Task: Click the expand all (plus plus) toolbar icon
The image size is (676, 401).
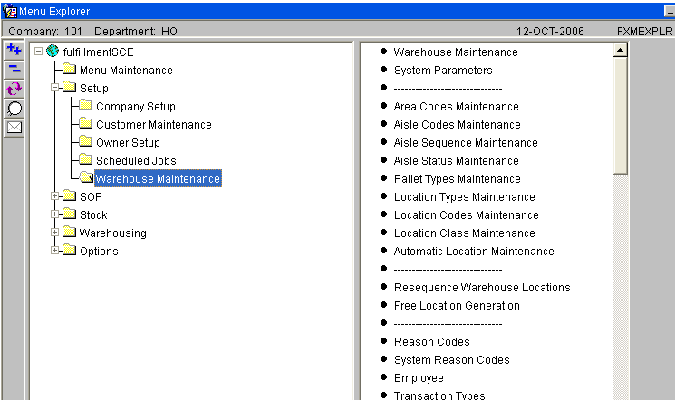Action: [14, 50]
